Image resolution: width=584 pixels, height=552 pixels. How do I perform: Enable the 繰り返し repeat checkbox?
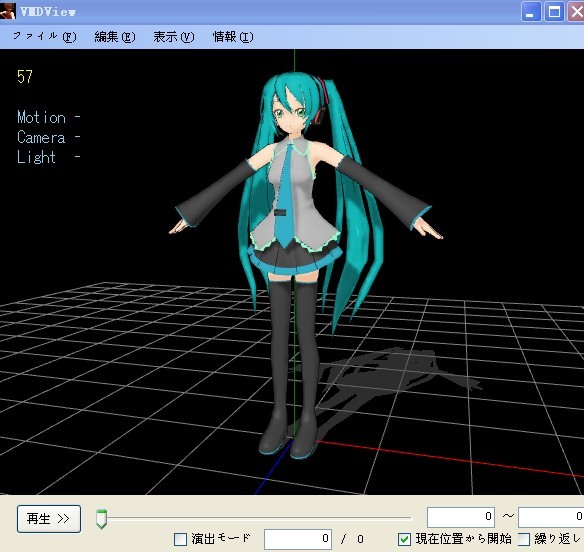tap(523, 539)
